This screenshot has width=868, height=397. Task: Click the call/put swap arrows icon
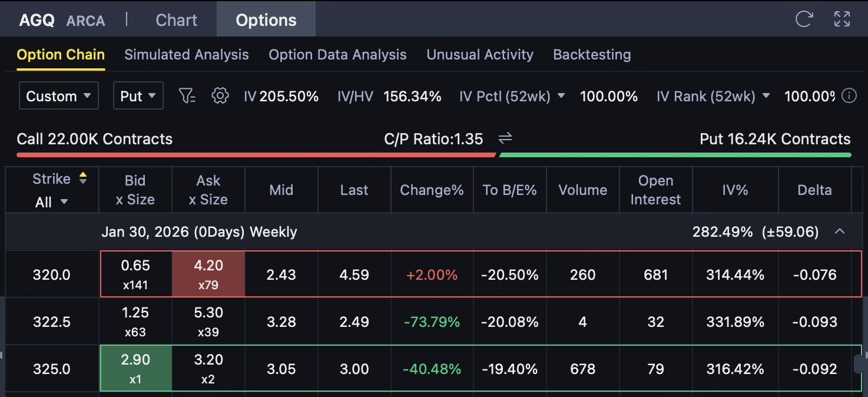click(505, 138)
